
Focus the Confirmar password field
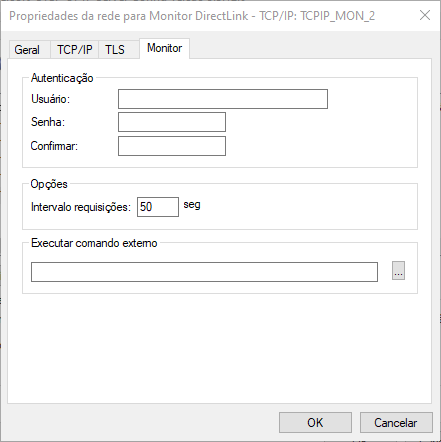tap(172, 146)
